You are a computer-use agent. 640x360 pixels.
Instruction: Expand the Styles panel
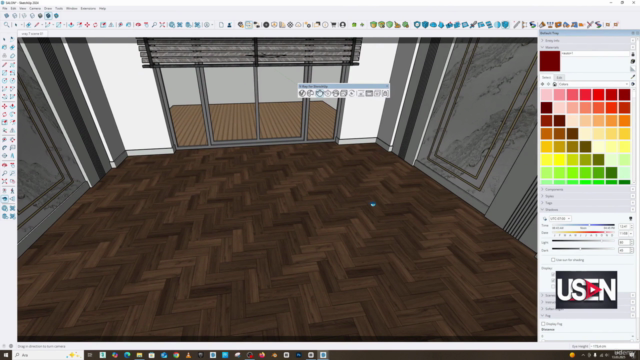point(587,196)
